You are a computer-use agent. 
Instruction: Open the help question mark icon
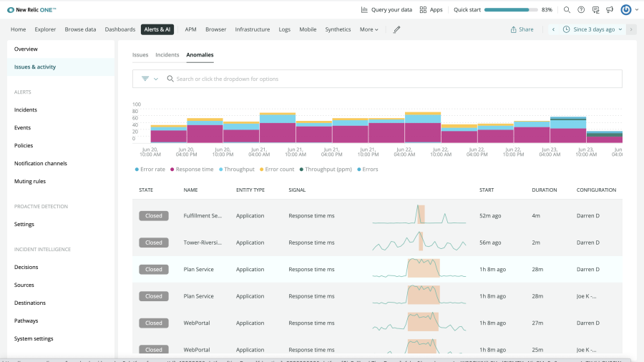581,9
